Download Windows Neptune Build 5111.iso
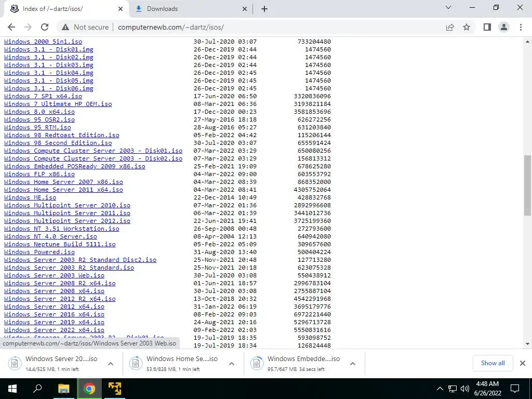532x399 pixels. pos(60,245)
